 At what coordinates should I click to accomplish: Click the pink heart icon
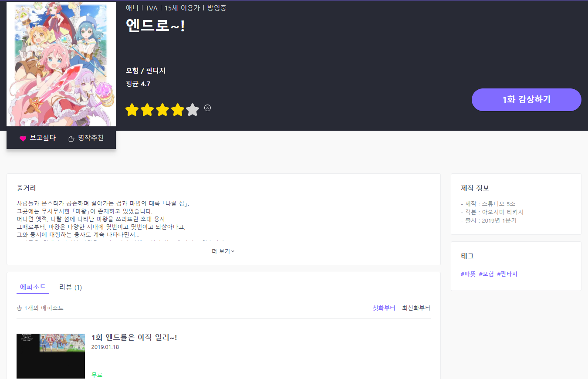[x=23, y=139]
